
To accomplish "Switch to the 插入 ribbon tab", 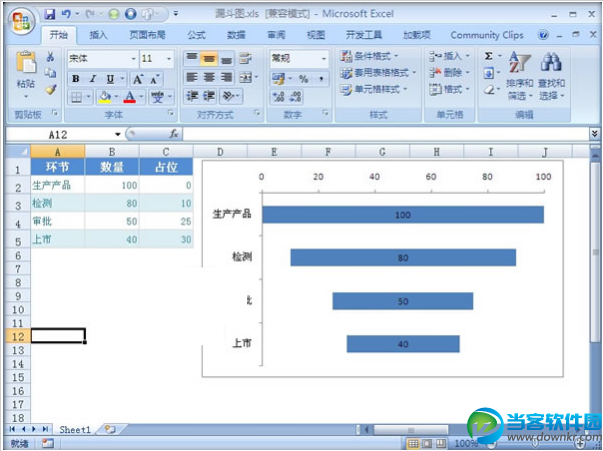I will pyautogui.click(x=98, y=35).
